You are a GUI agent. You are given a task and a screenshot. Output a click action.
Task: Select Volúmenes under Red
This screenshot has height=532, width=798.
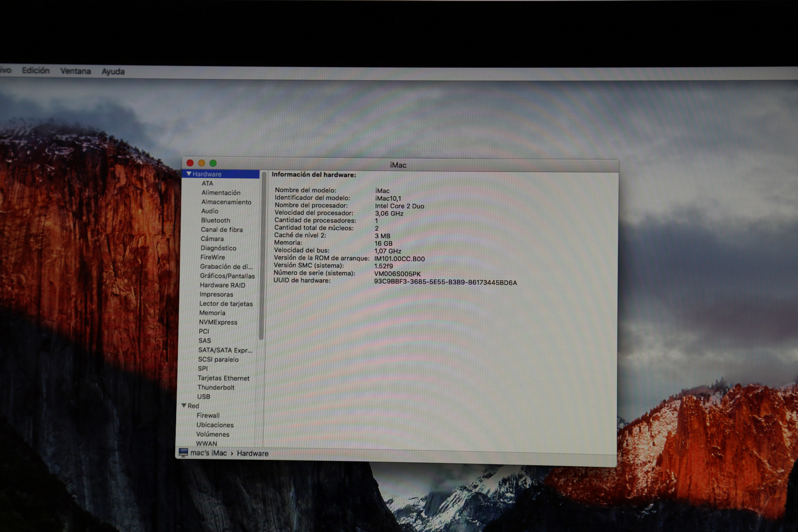[x=213, y=434]
